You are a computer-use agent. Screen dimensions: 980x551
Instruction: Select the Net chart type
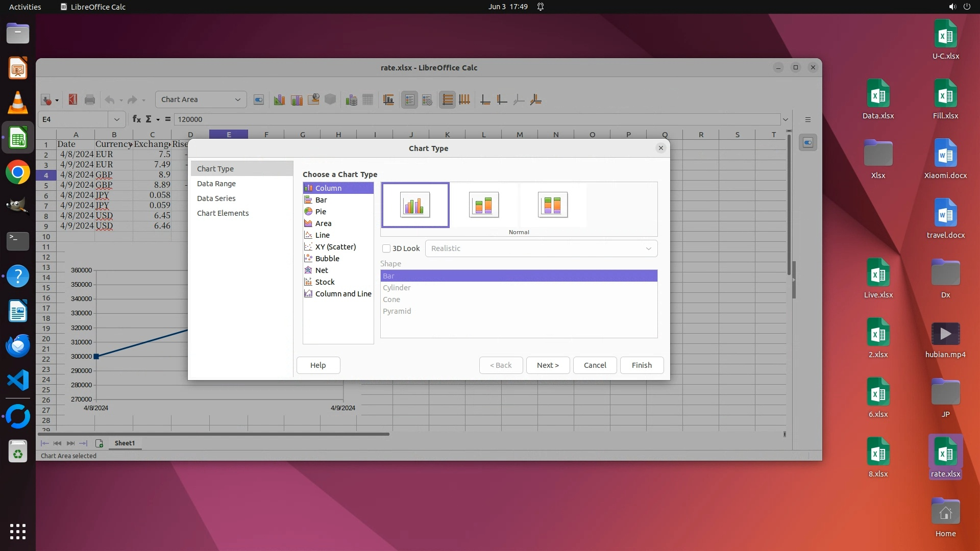click(322, 270)
